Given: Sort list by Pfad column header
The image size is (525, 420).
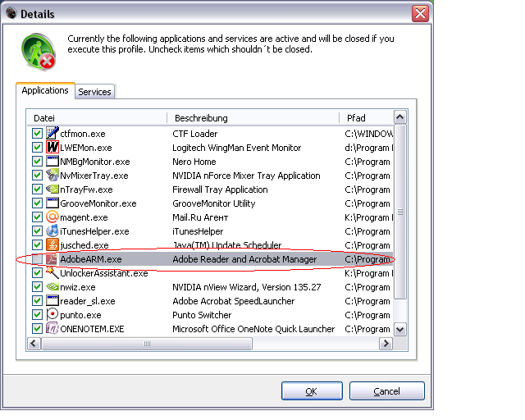Looking at the screenshot, I should pyautogui.click(x=366, y=118).
